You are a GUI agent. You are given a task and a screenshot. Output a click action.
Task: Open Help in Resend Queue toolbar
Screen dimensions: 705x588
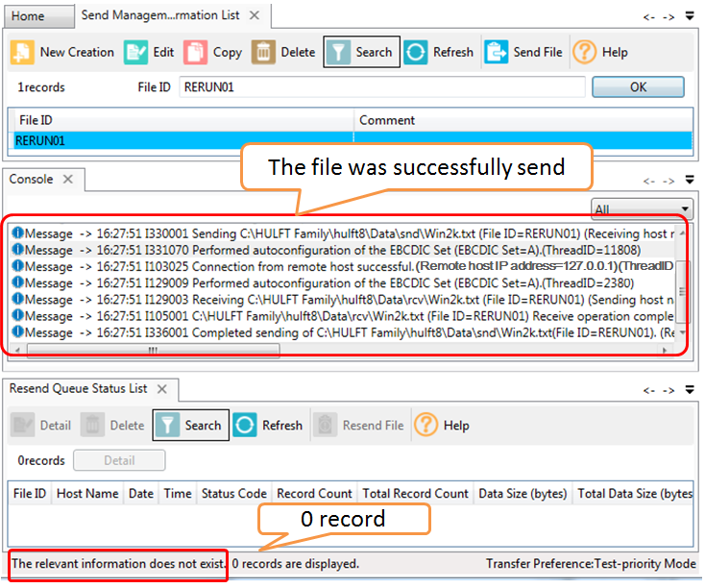tap(425, 426)
